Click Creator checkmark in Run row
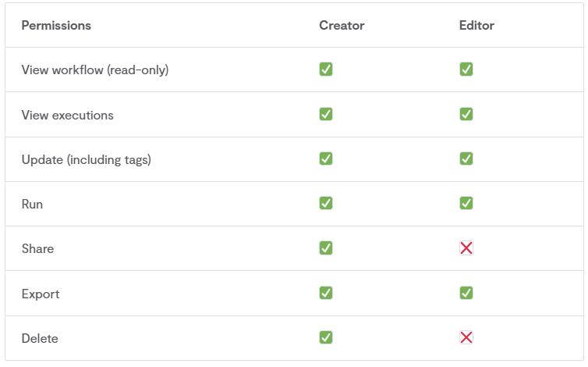The height and width of the screenshot is (367, 588). point(325,203)
